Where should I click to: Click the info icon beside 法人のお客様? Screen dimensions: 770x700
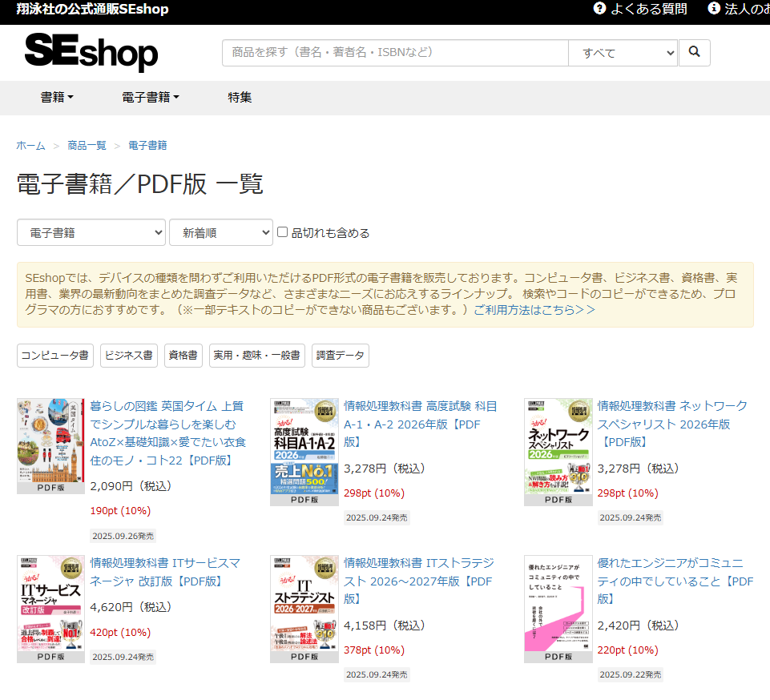(x=714, y=8)
